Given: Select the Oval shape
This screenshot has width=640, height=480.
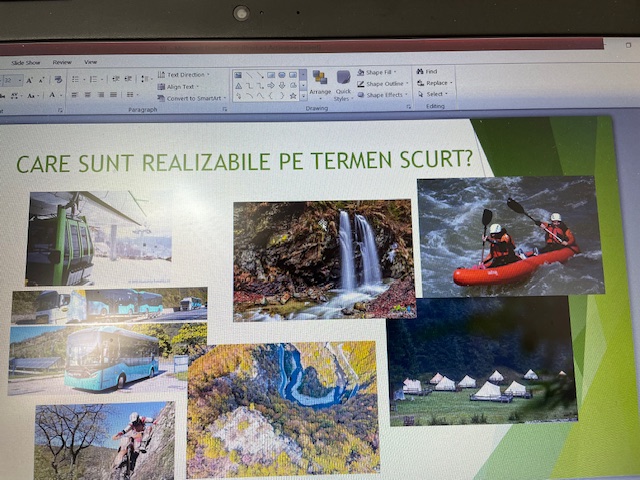Looking at the screenshot, I should (x=282, y=75).
